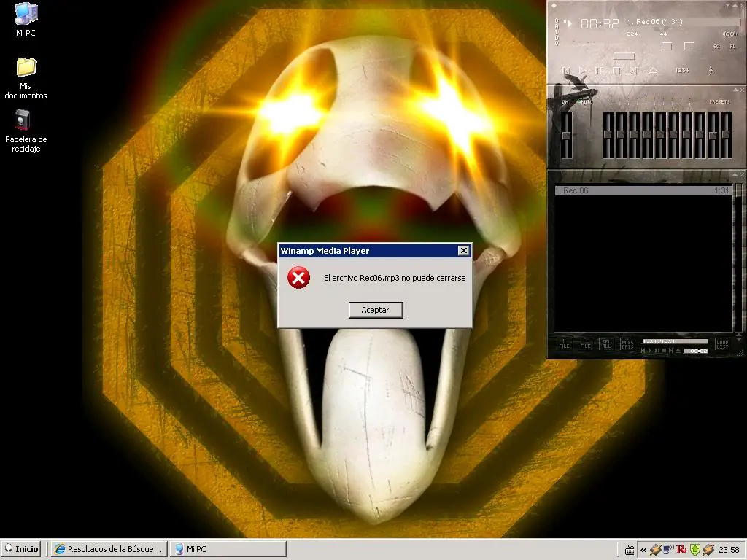Click the Winamp play button
747x560 pixels.
583,71
